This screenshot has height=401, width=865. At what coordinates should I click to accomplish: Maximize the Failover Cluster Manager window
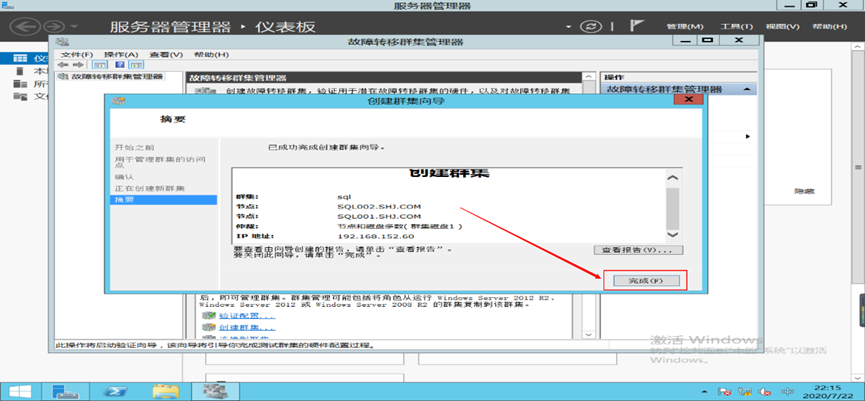point(707,41)
